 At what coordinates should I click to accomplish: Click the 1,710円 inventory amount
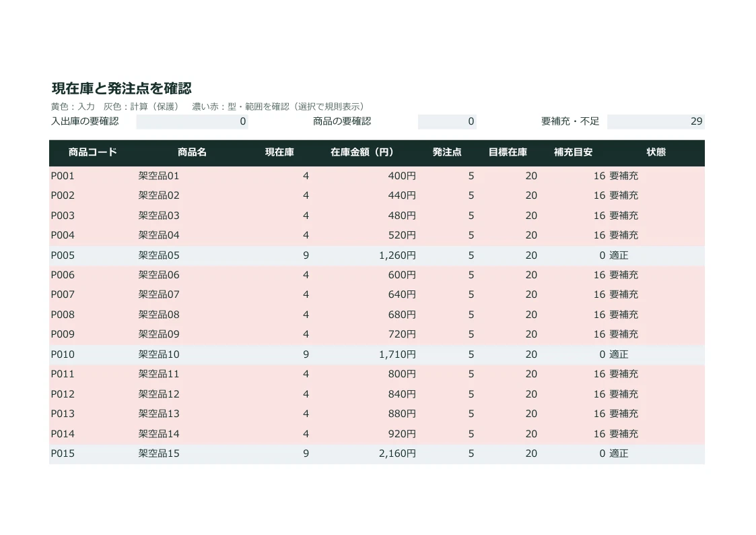click(397, 354)
